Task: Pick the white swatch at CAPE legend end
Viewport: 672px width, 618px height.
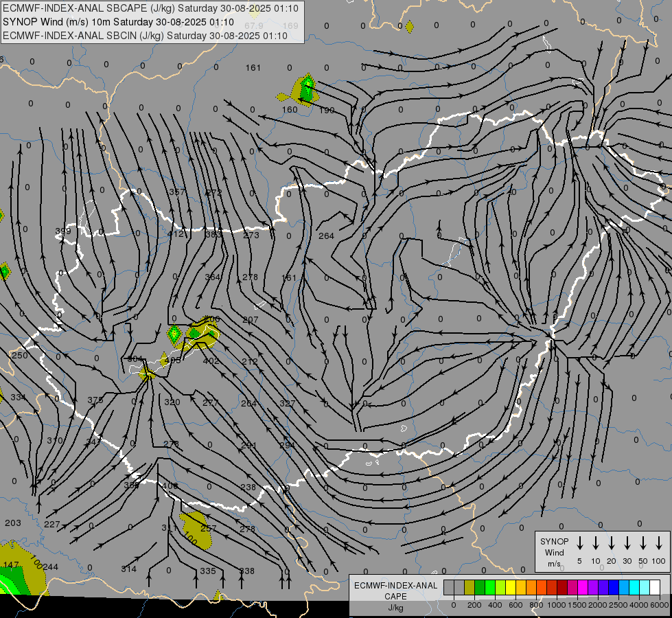Action: coord(655,587)
